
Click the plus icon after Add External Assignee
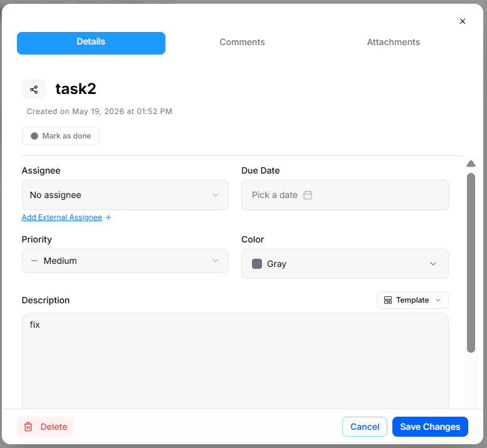coord(108,217)
